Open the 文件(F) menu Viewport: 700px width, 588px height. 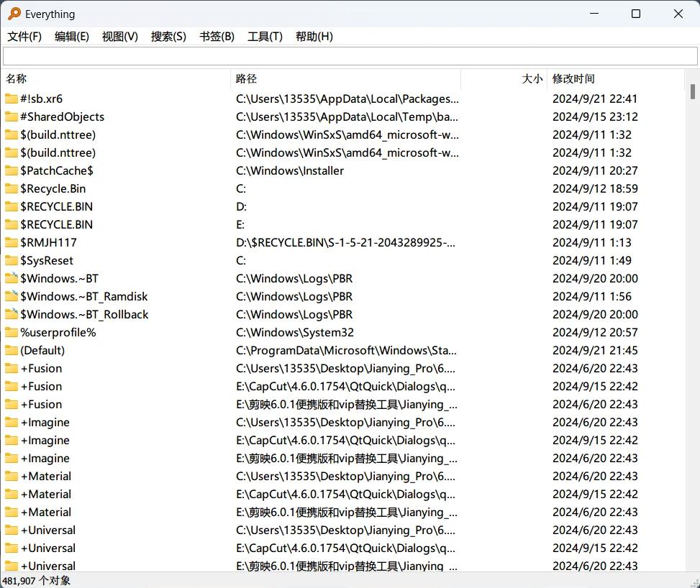(x=24, y=37)
